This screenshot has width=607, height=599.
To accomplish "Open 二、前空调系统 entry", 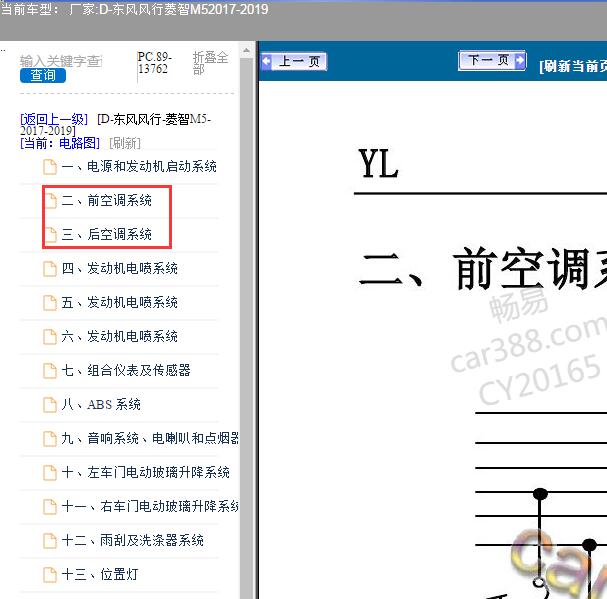I will coord(106,201).
